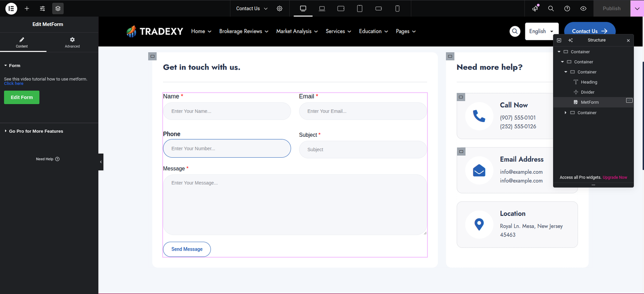Toggle the Structure layers icon
The height and width of the screenshot is (294, 644).
click(x=58, y=8)
